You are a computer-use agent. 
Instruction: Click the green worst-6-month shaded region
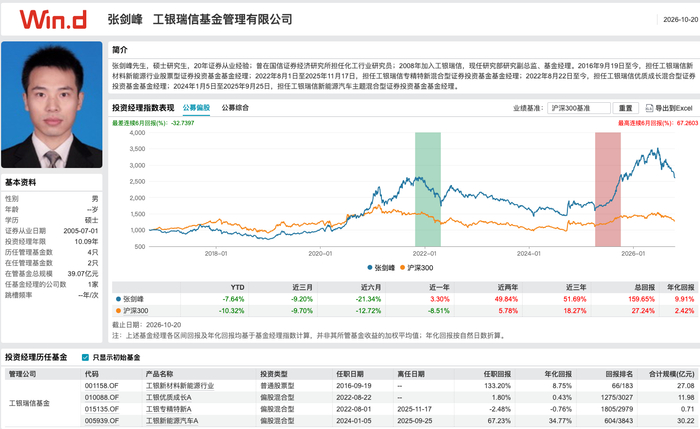pos(428,189)
